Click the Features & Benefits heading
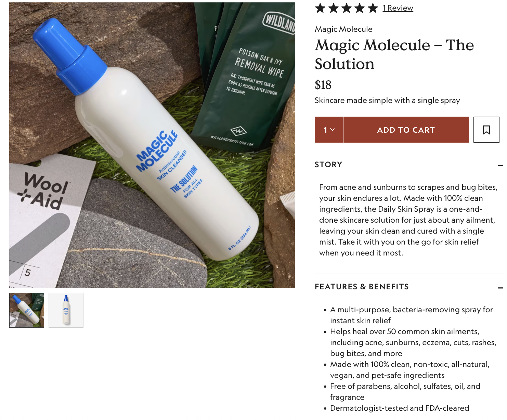Screen dimensions: 507x420 (362, 287)
